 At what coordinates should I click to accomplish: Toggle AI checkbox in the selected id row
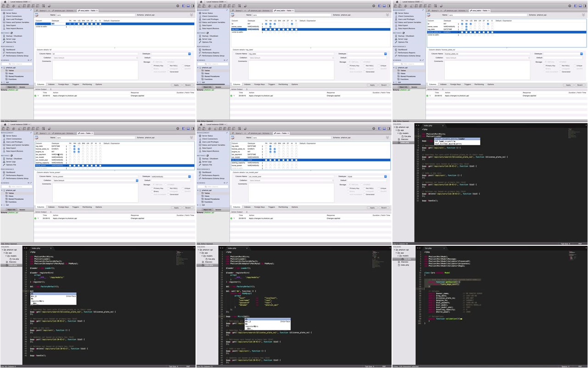(96, 24)
